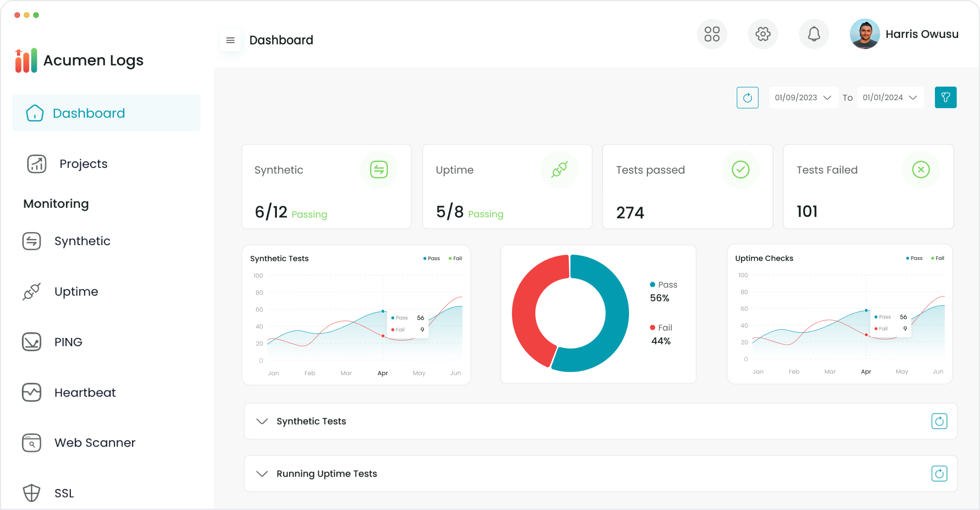
Task: Click the Harris Owusu user name
Action: (x=922, y=34)
